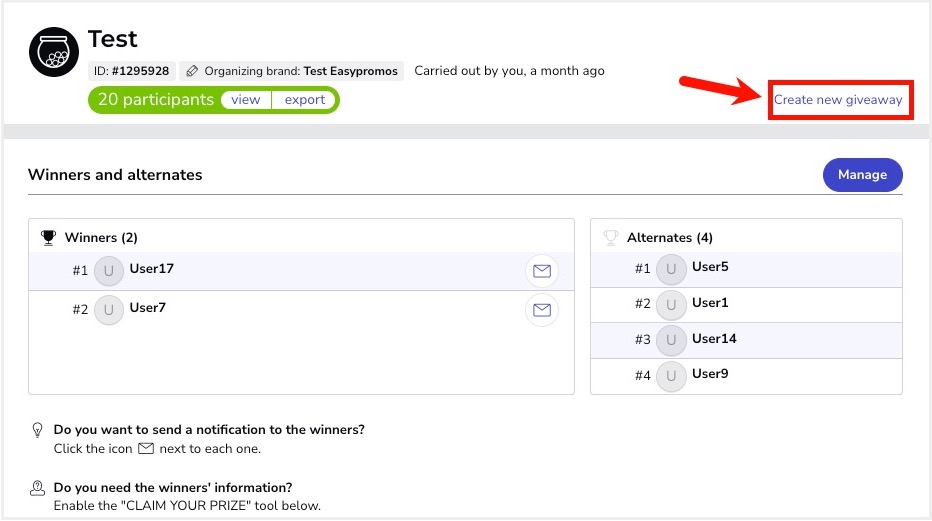Image resolution: width=932 pixels, height=521 pixels.
Task: Click the "20 participants" count label
Action: [x=156, y=99]
